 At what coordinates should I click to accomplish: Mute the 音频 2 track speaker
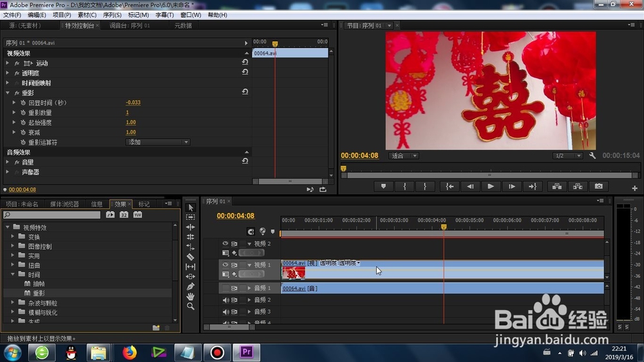(x=225, y=300)
